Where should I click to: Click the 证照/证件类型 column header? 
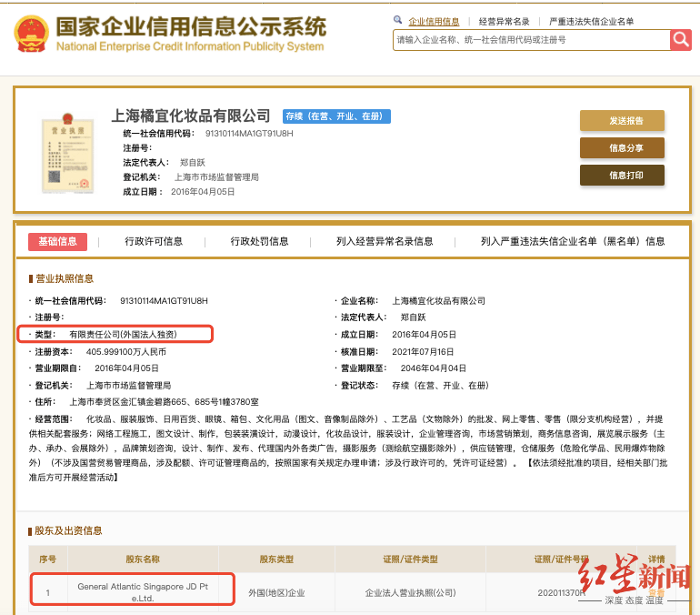pos(410,560)
